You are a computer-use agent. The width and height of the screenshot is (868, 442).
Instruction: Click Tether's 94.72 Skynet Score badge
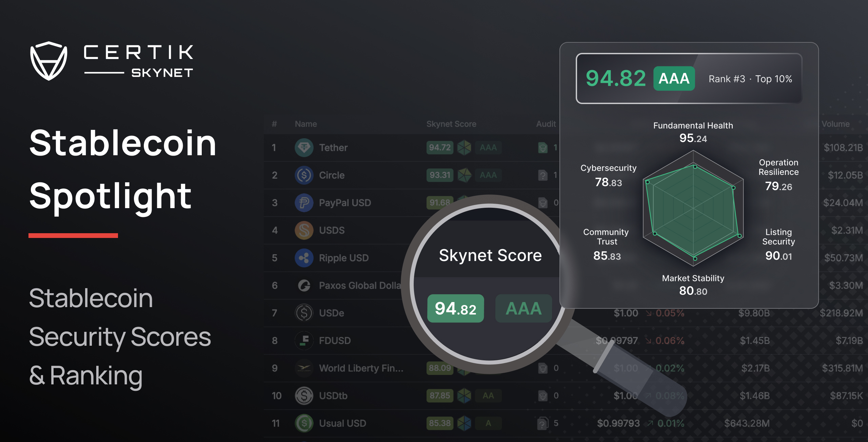click(440, 147)
